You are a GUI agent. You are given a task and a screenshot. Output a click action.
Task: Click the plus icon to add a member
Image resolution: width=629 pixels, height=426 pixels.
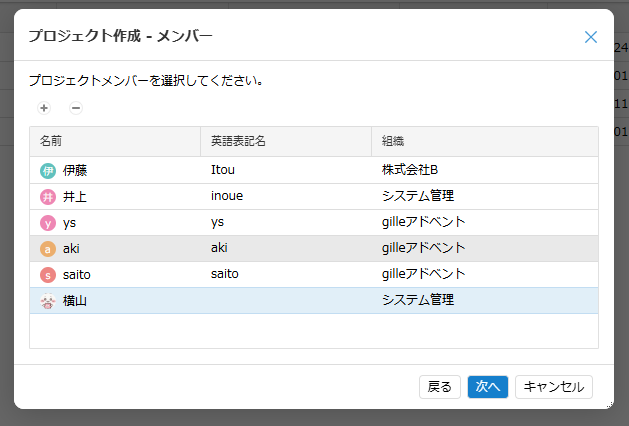point(44,108)
